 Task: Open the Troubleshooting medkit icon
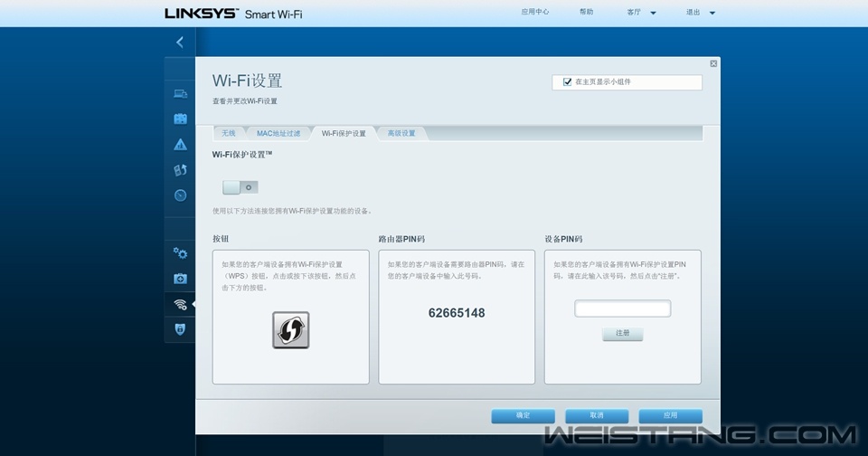pyautogui.click(x=180, y=279)
